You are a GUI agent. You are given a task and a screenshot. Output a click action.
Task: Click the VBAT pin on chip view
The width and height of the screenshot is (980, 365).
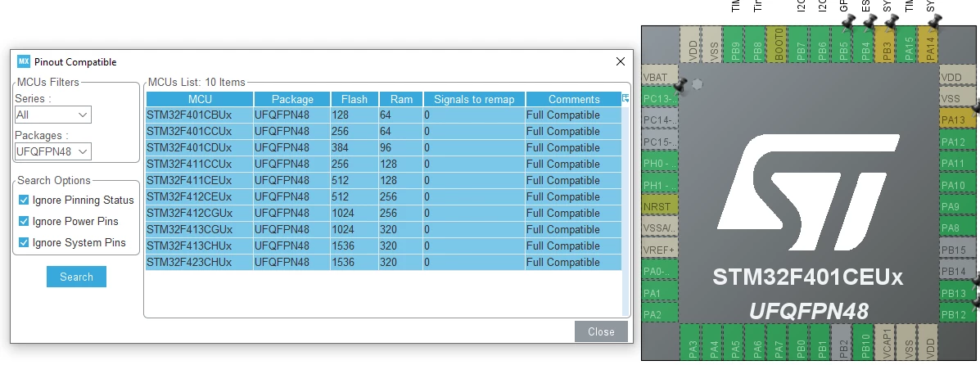(x=659, y=78)
